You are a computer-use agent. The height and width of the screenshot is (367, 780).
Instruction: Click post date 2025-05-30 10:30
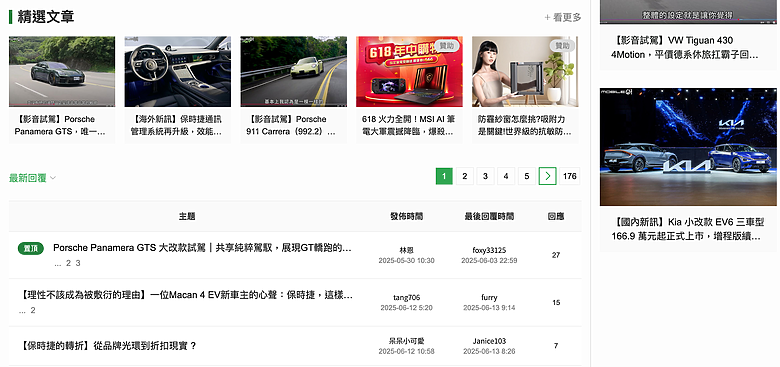406,261
